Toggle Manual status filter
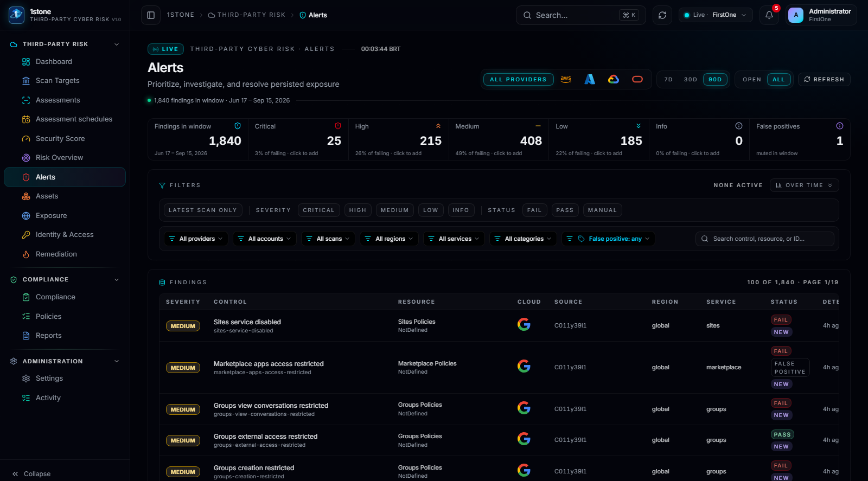The image size is (868, 481). (603, 210)
